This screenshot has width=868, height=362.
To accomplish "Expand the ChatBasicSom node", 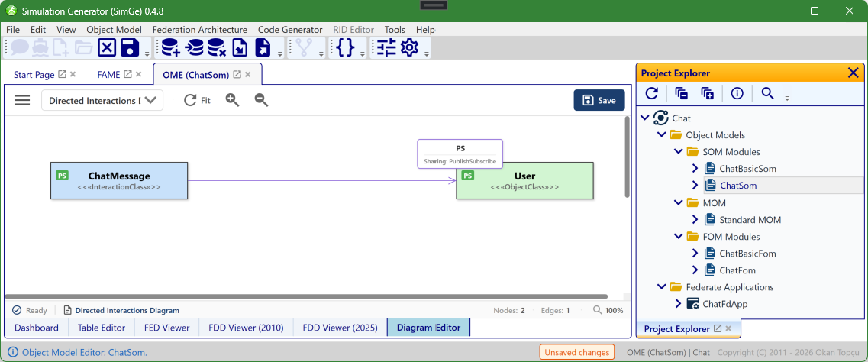I will pos(695,169).
